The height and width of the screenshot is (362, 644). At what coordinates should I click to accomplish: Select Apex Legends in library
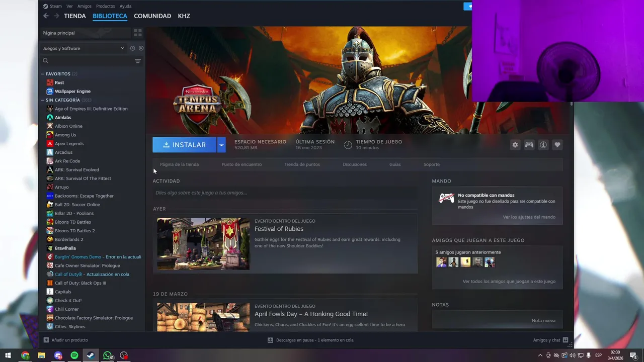tap(69, 144)
